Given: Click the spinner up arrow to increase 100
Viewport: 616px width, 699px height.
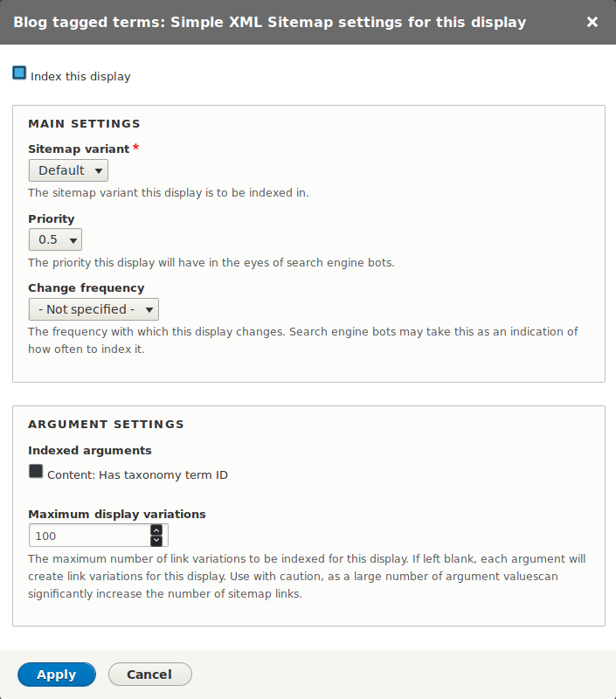Looking at the screenshot, I should point(156,529).
